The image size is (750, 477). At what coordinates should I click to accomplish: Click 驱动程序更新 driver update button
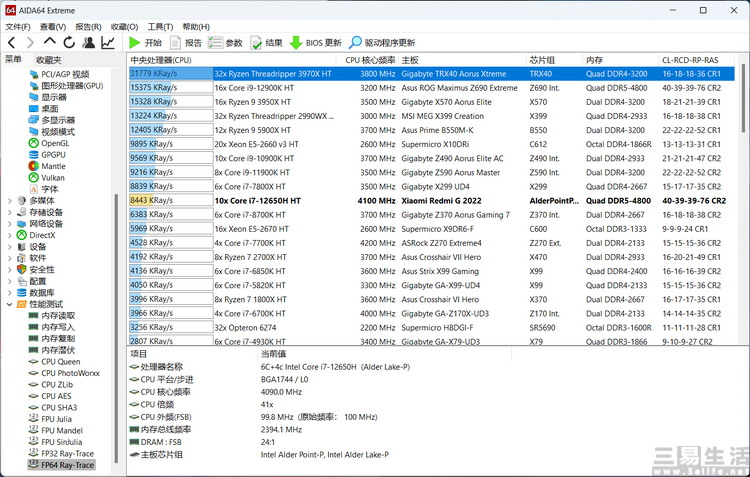pyautogui.click(x=382, y=43)
